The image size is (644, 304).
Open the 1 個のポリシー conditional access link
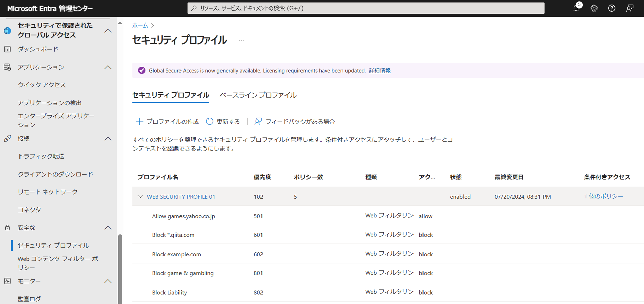[x=603, y=196]
